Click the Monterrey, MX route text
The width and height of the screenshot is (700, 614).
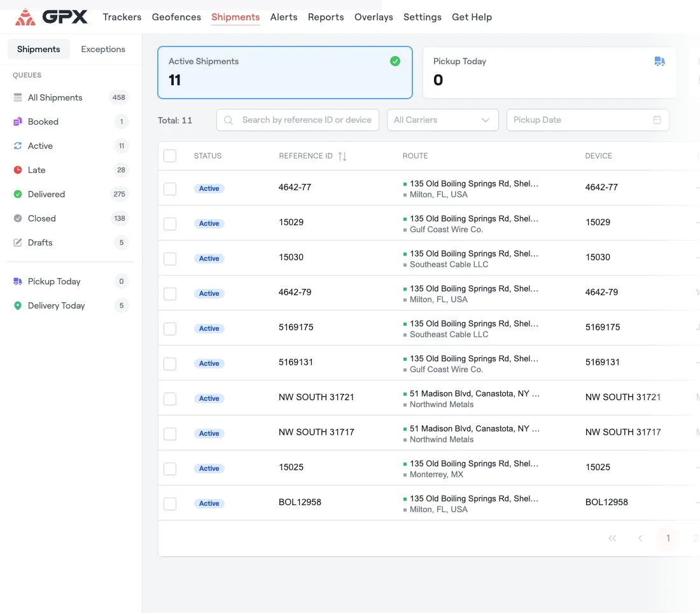click(x=437, y=474)
